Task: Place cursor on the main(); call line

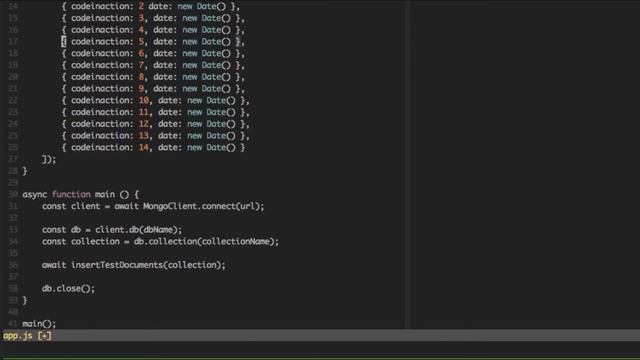Action: coord(39,324)
